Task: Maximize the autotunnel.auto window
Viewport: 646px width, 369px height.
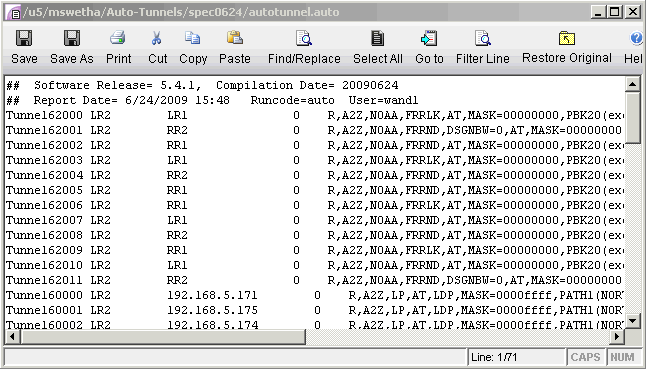Action: [614, 12]
